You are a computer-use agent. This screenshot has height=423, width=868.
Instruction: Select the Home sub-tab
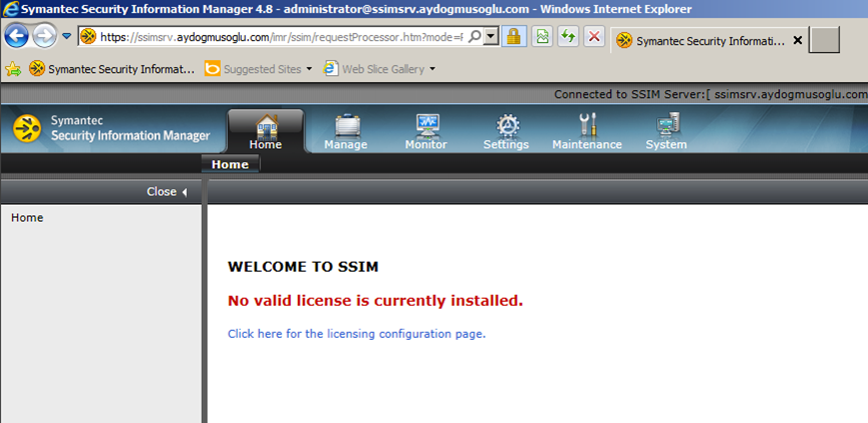click(230, 164)
